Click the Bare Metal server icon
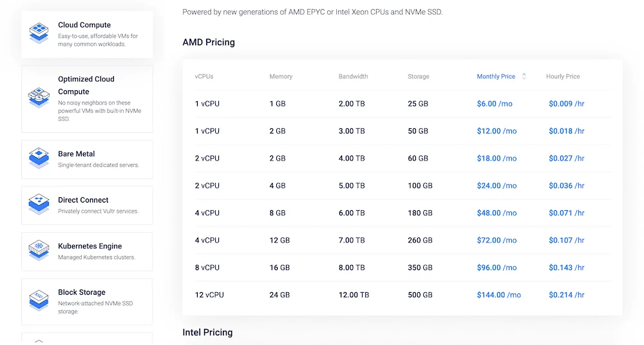 39,159
